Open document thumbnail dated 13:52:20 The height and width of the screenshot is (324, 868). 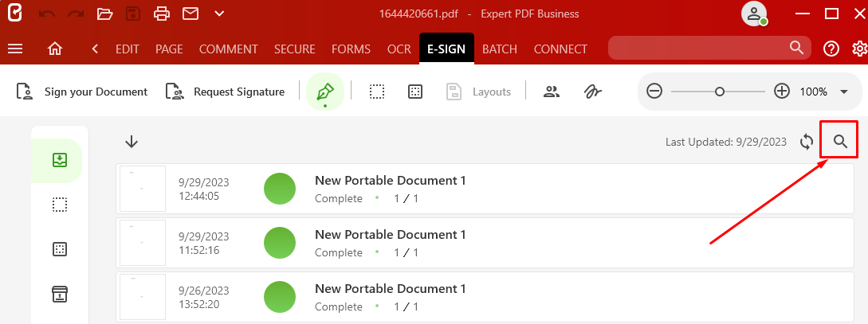tap(143, 297)
